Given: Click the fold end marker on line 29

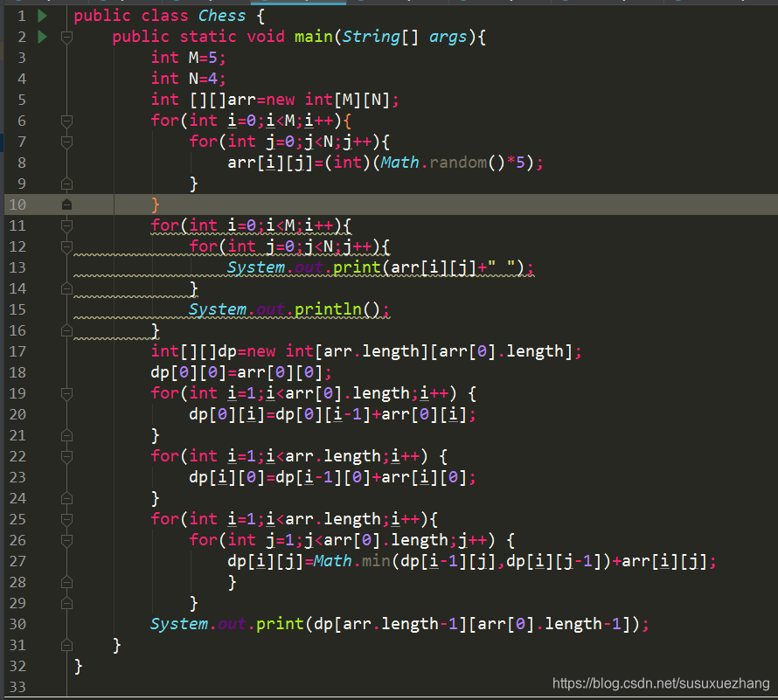Looking at the screenshot, I should [66, 603].
